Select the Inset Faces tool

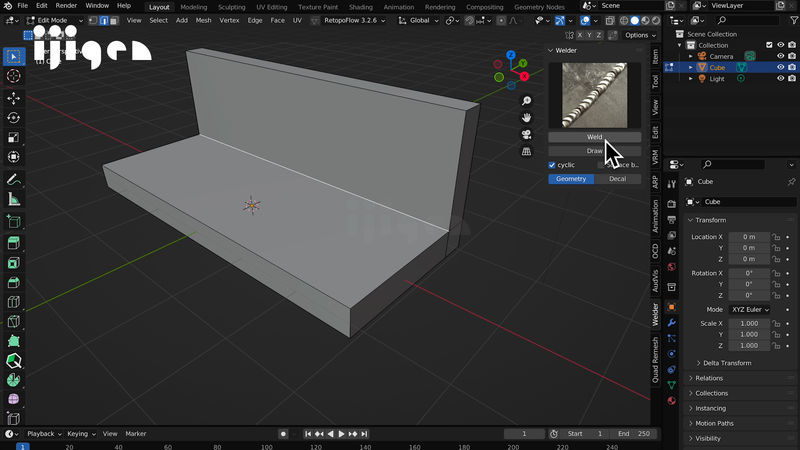click(x=14, y=263)
